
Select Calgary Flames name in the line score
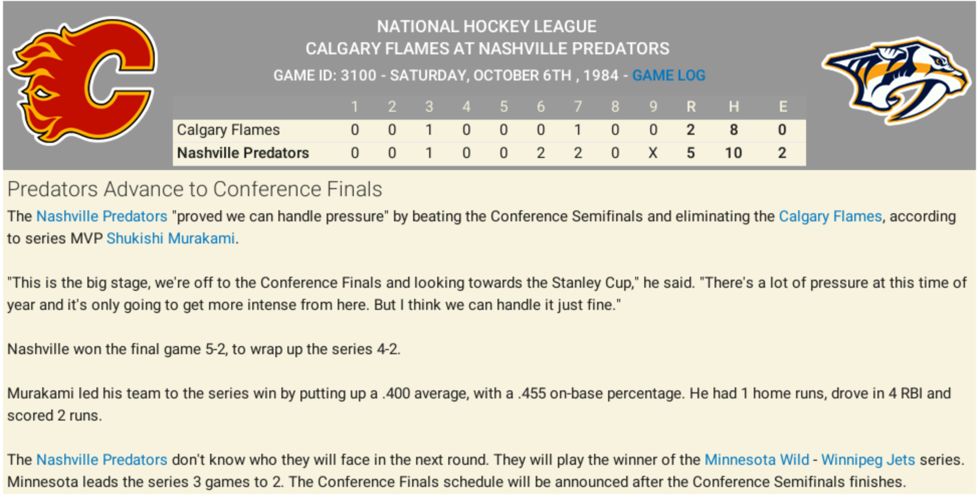tap(228, 130)
